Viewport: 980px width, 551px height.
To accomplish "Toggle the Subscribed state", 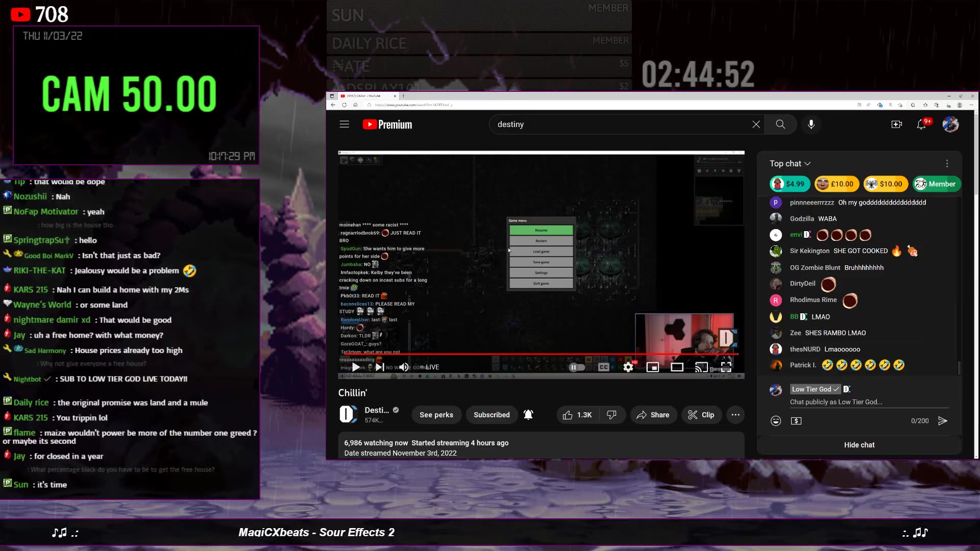I will 491,415.
